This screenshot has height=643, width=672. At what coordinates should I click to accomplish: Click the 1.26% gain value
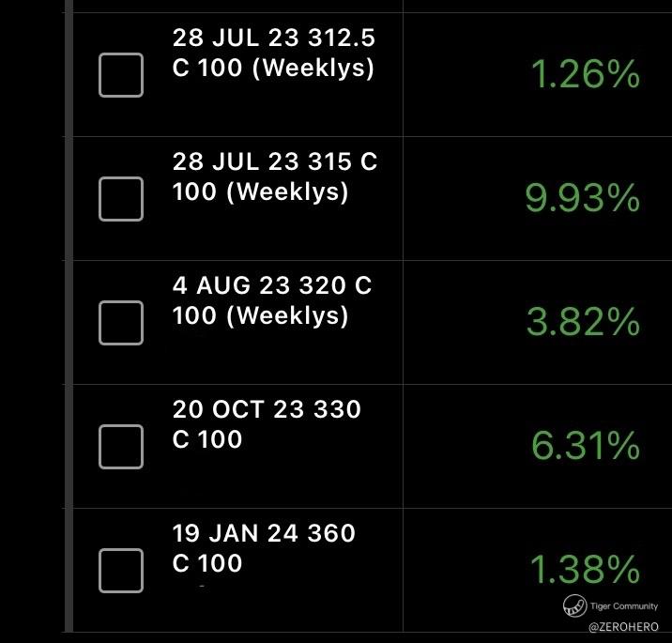pyautogui.click(x=585, y=75)
